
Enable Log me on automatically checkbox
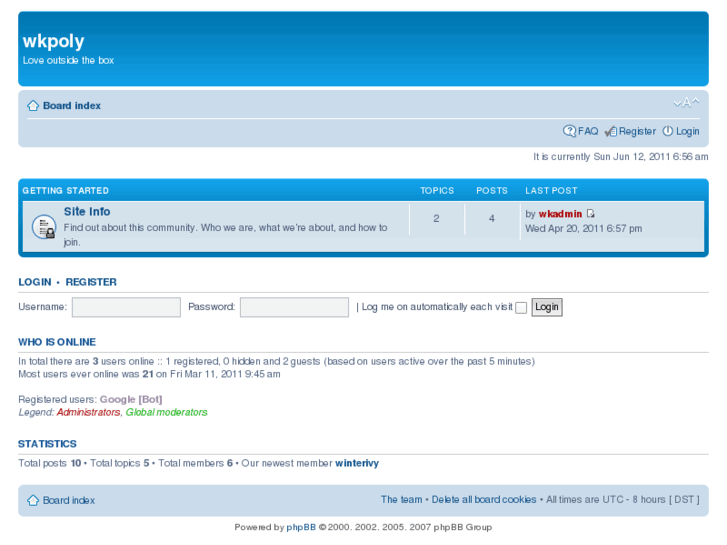pos(521,308)
